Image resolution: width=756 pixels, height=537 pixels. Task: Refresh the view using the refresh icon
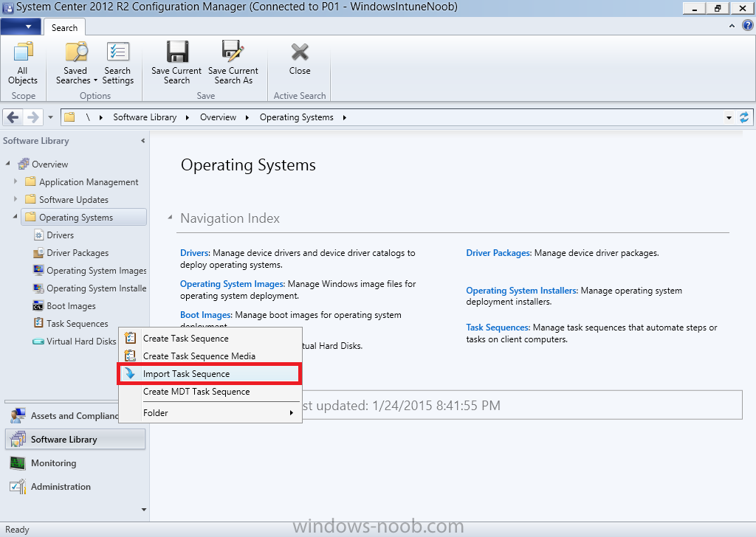744,117
